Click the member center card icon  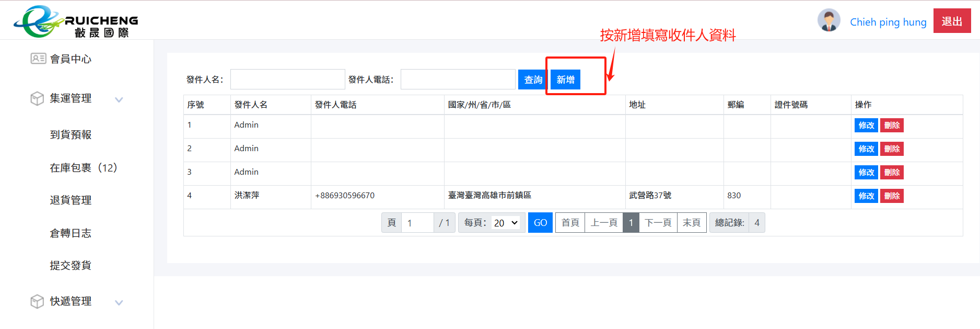(38, 59)
